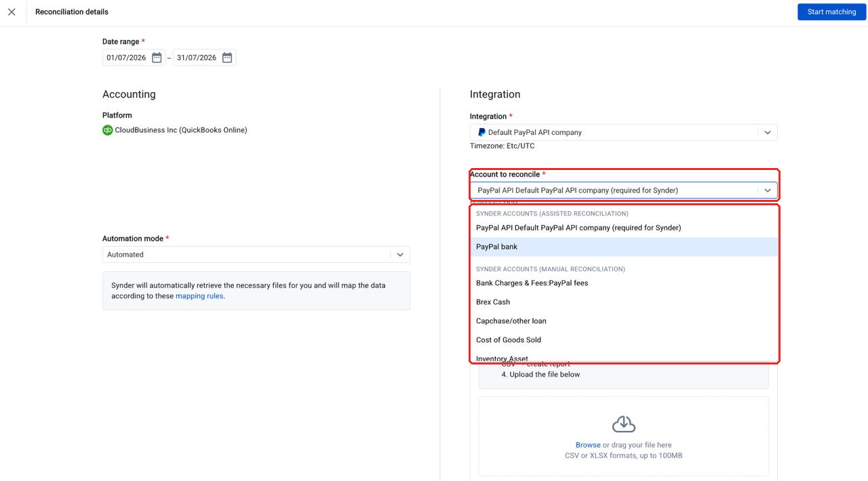Click the CSV or XLSX formats note

click(x=624, y=456)
